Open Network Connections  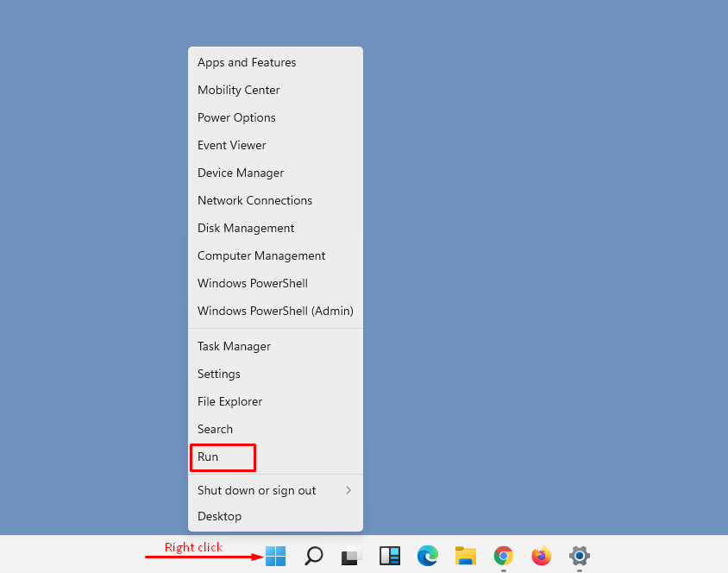[254, 200]
